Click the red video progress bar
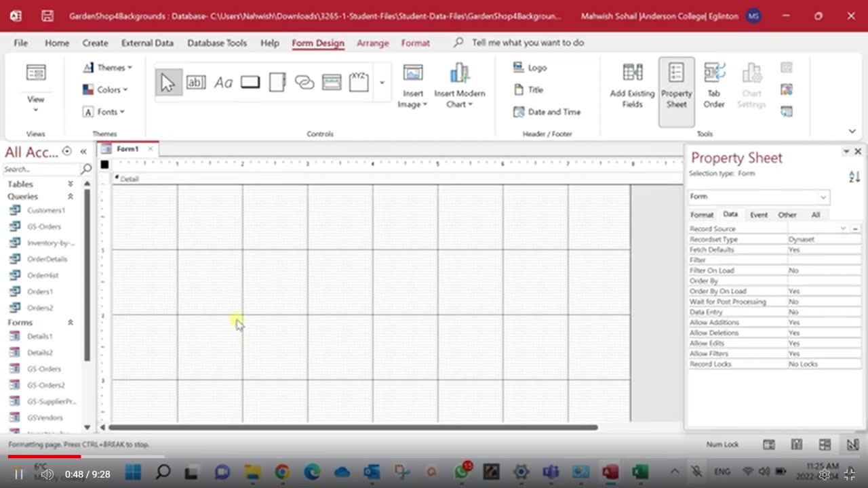The height and width of the screenshot is (488, 868). [x=44, y=456]
